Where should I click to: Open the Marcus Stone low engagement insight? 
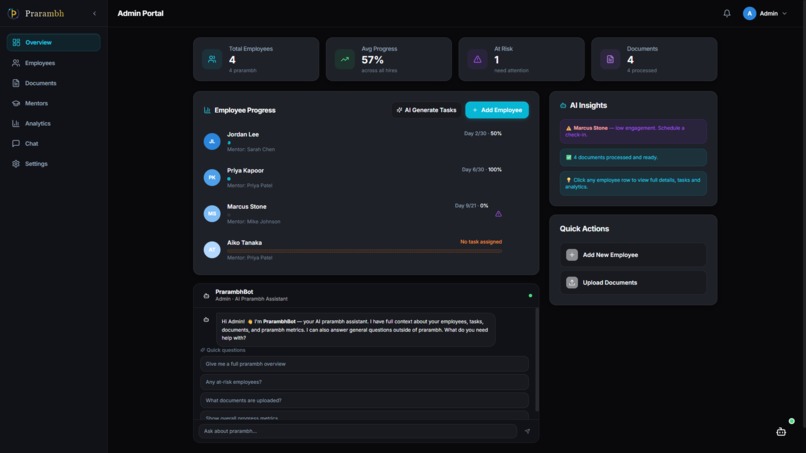[x=633, y=131]
